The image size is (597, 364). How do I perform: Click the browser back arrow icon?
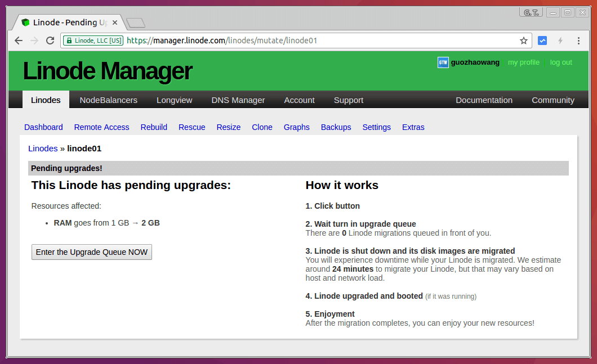coord(19,41)
